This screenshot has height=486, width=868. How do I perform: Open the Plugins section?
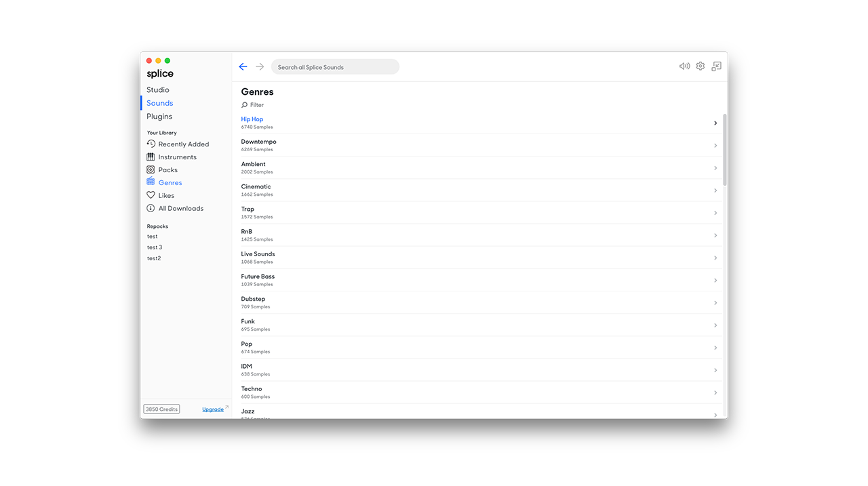coord(159,117)
